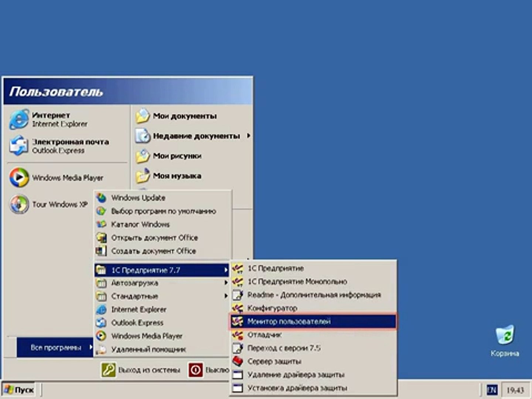This screenshot has width=532, height=399.
Task: Open Readme - Дополнительная информация
Action: click(x=313, y=295)
